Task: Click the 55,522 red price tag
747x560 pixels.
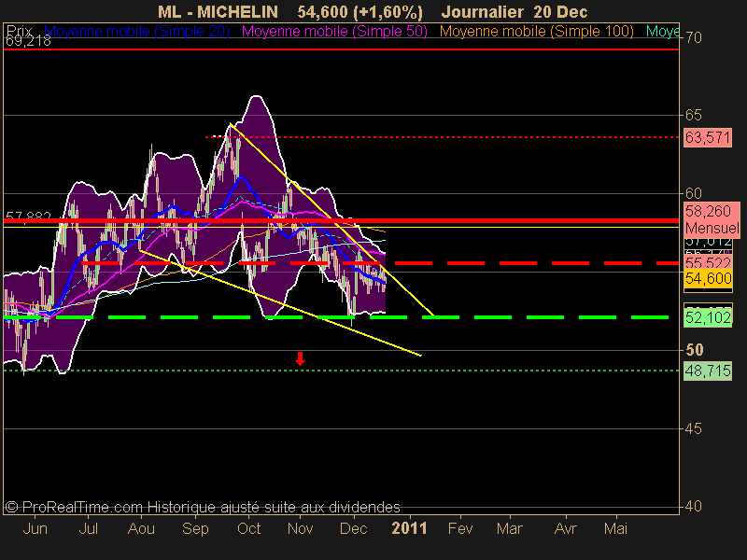Action: [708, 262]
